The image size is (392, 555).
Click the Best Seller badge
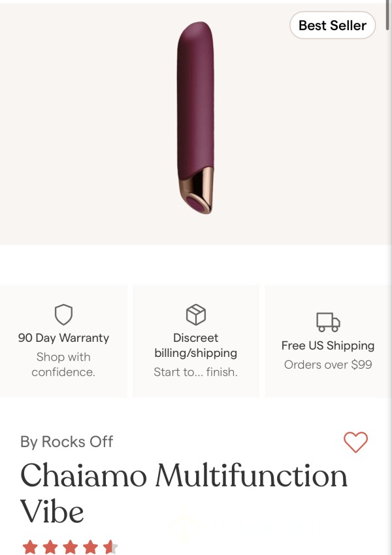(333, 25)
